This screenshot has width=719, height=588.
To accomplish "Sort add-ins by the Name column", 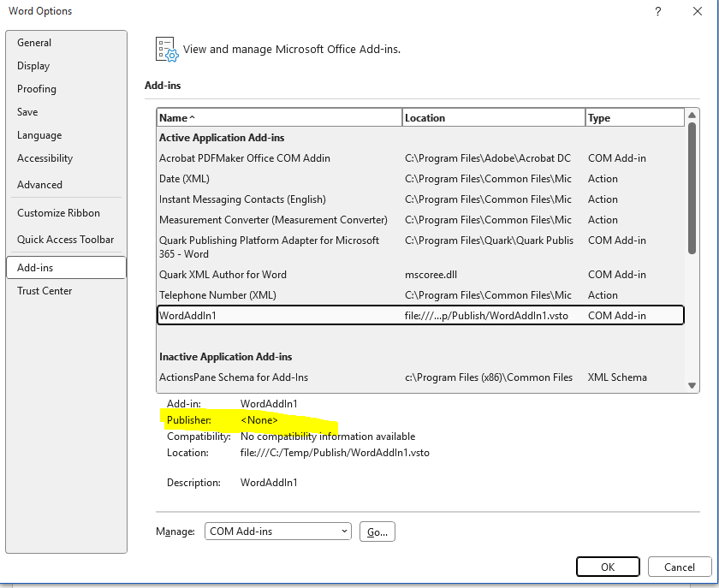I will click(x=279, y=118).
